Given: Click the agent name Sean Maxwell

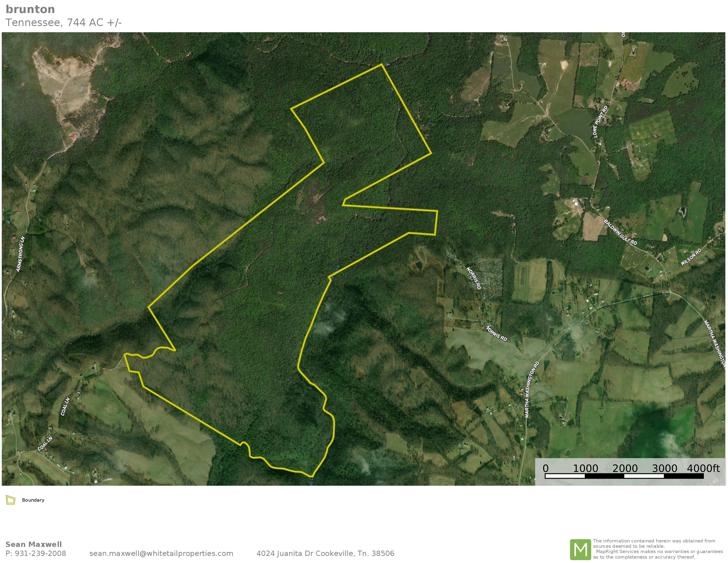Looking at the screenshot, I should pos(34,544).
